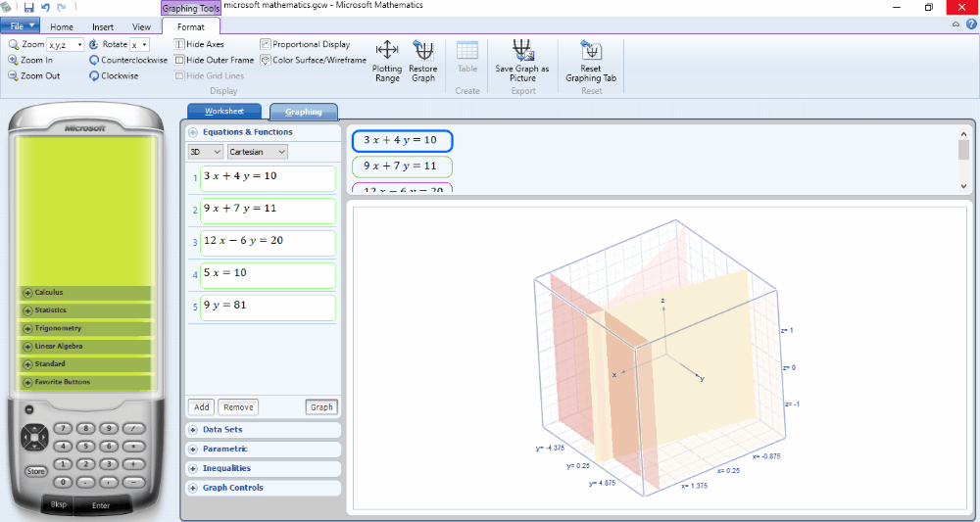Collapse Equations & Functions section

(193, 132)
